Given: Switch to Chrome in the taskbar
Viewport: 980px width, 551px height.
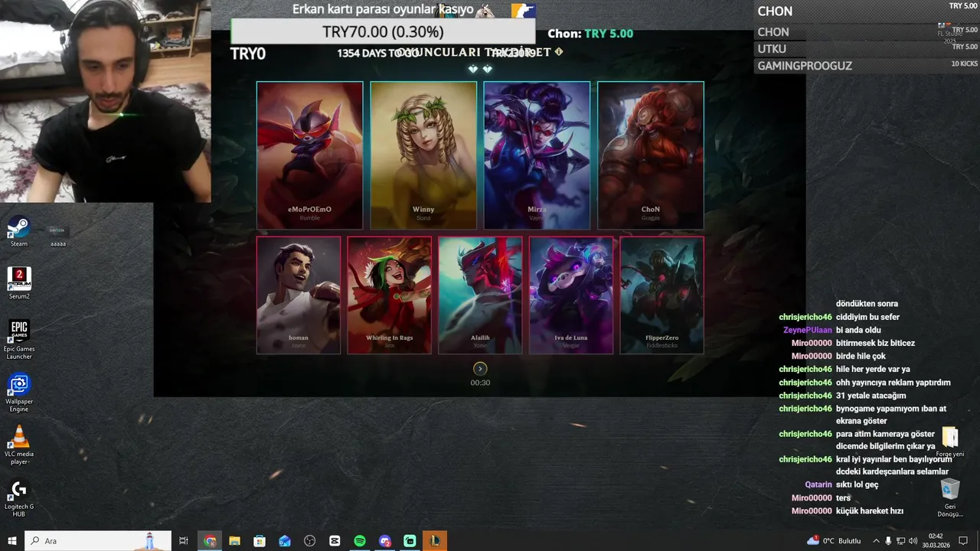Looking at the screenshot, I should pyautogui.click(x=210, y=541).
